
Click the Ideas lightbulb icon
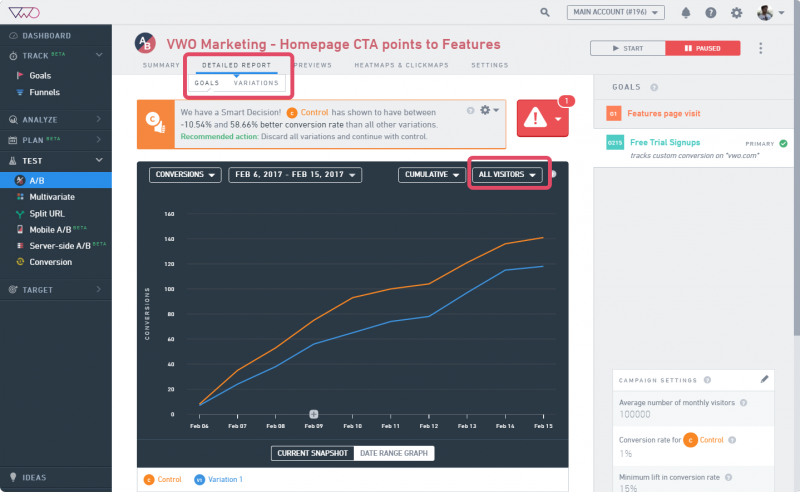[13, 477]
